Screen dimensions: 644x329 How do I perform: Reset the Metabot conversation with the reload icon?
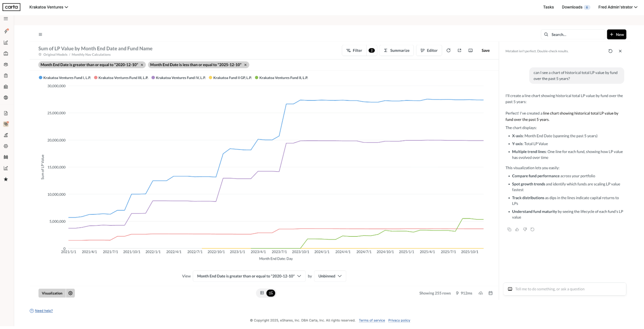(x=610, y=51)
